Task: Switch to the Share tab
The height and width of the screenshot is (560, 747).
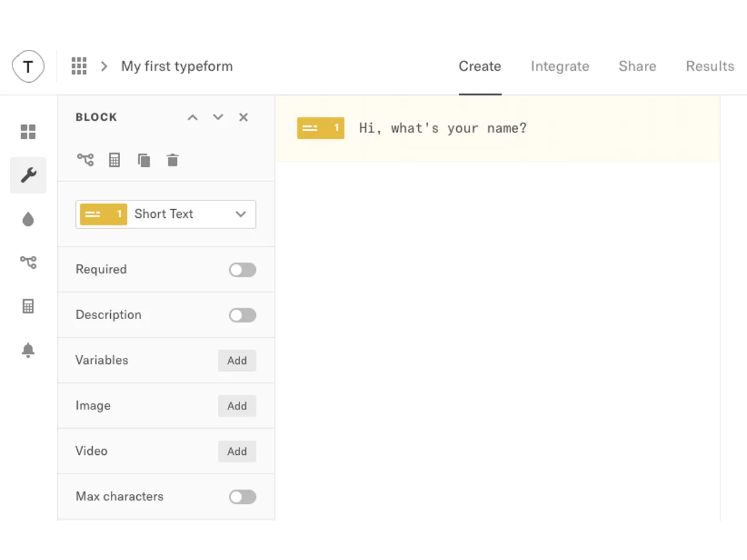Action: pos(637,67)
